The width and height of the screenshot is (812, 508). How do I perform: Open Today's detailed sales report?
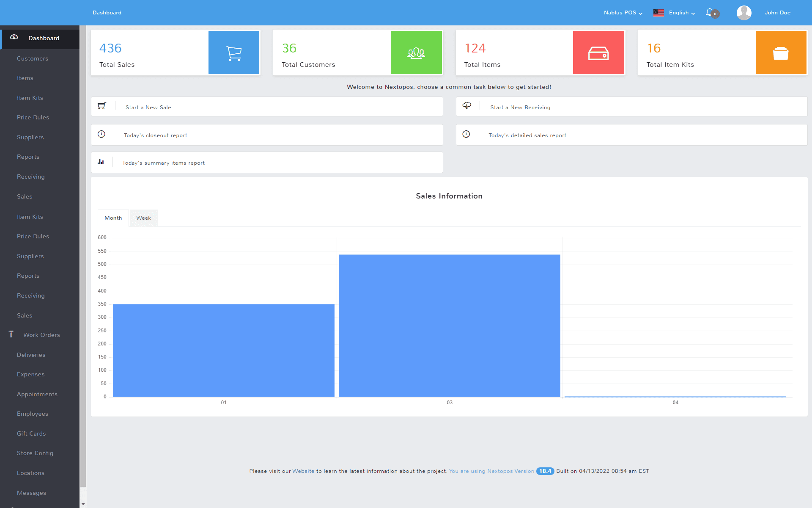[527, 135]
